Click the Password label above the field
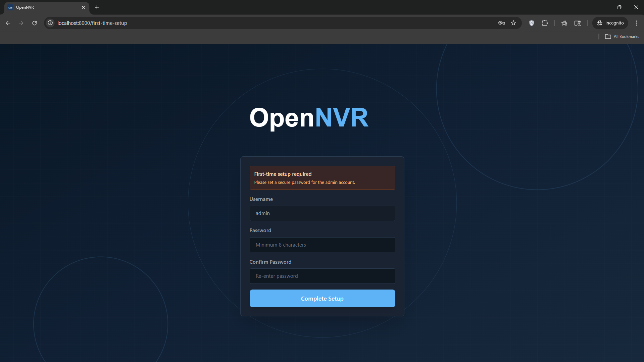 click(x=260, y=230)
